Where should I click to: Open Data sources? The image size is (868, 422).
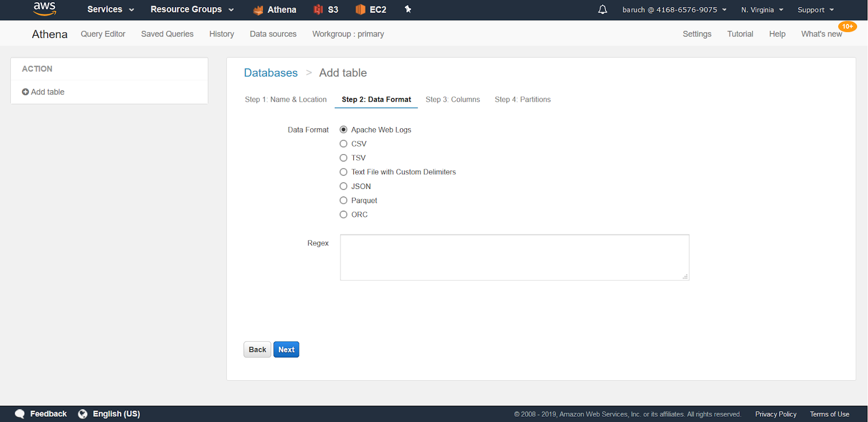[x=273, y=34]
